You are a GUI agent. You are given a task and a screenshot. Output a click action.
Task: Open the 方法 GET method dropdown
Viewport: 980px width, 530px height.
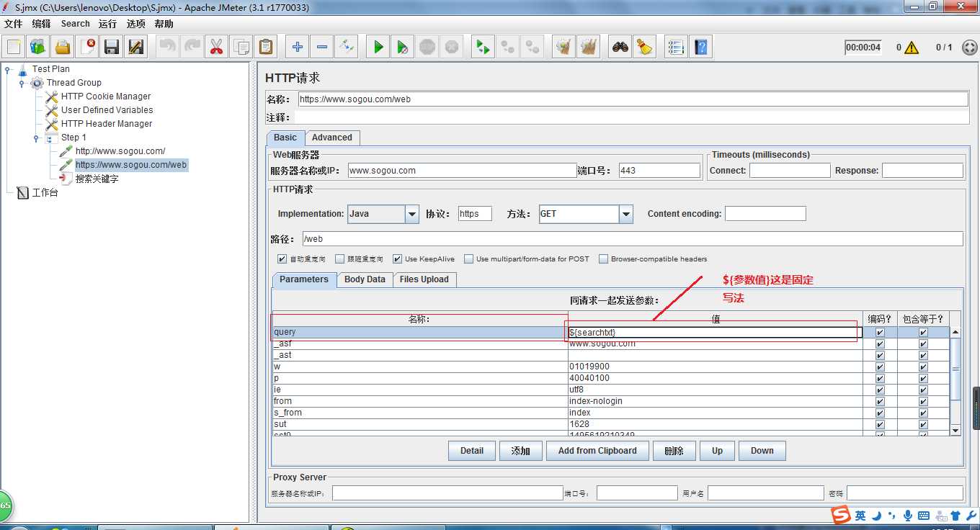click(x=626, y=214)
